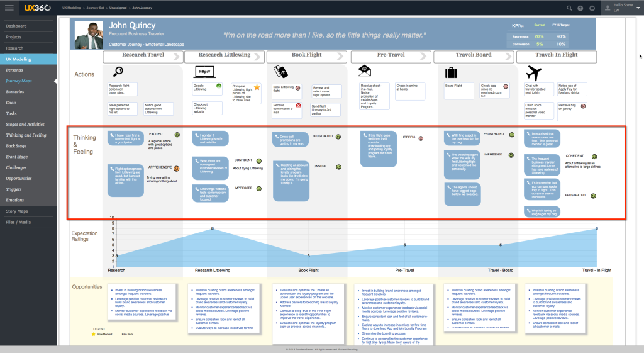Select the Travel: Board stage header
This screenshot has width=644, height=353.
pos(474,56)
